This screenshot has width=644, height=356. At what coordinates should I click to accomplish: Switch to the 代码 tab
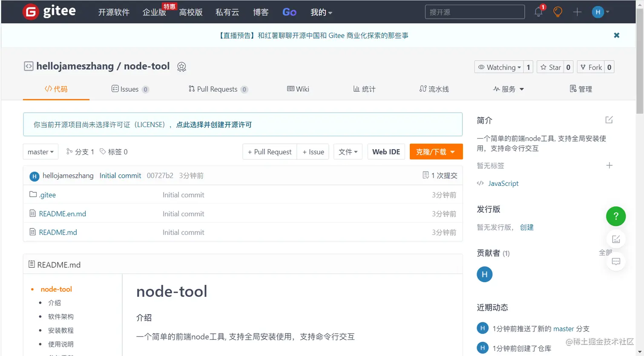pos(56,89)
